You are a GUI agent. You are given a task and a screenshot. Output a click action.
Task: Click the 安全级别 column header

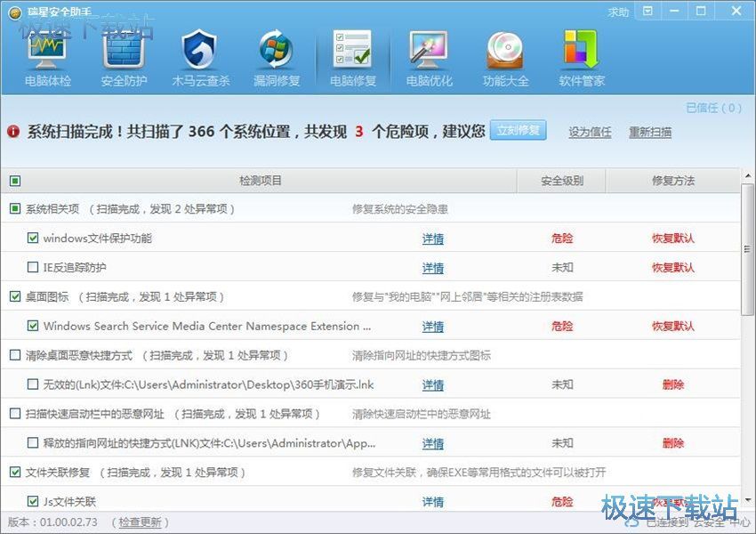pos(562,181)
